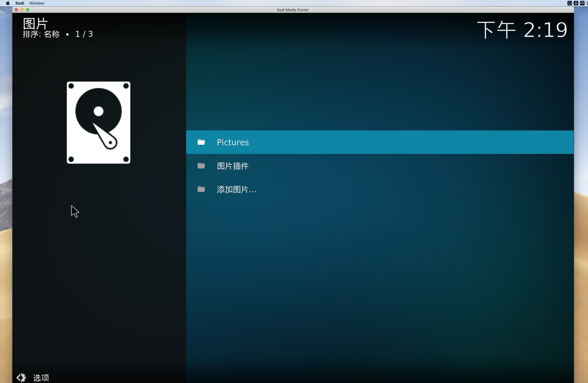
Task: Click the folder icon beside 添加图片...
Action: (x=201, y=189)
